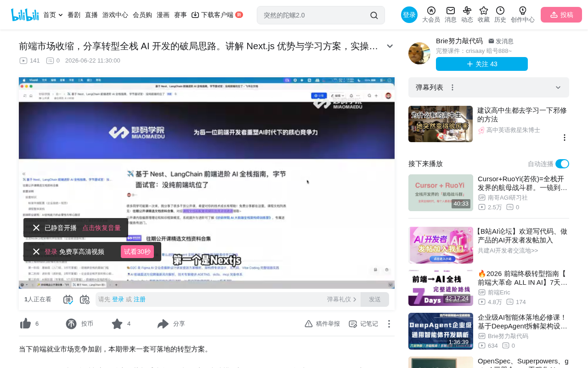
Task: Open 消息 messages icon
Action: (x=451, y=11)
